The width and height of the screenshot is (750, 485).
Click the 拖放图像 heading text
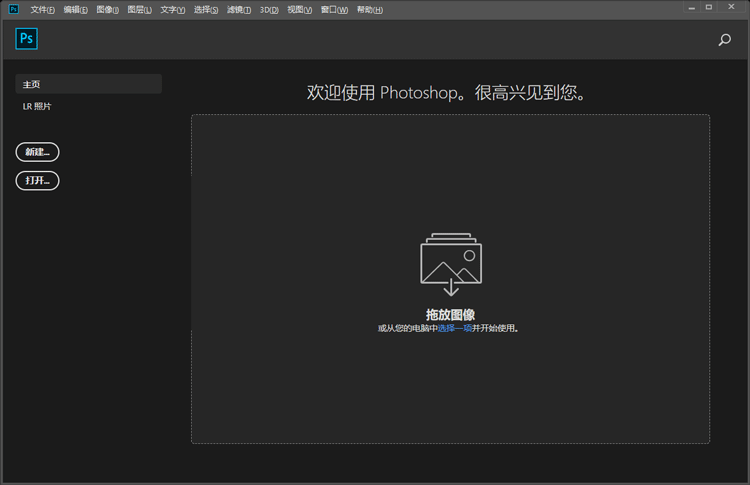point(451,314)
